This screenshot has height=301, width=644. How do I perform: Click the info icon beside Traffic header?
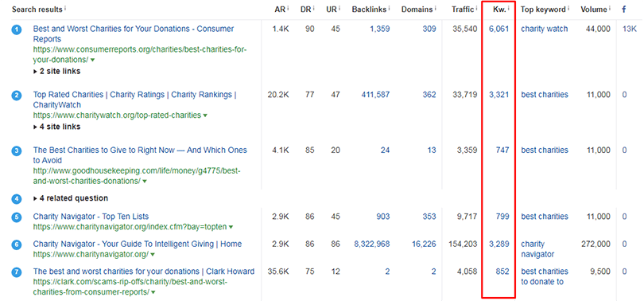tap(476, 8)
